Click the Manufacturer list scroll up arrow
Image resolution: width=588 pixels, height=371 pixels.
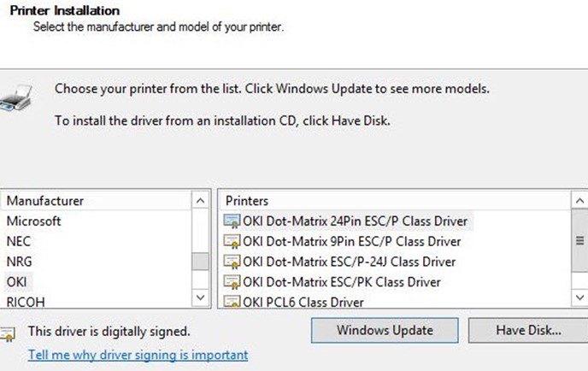200,201
